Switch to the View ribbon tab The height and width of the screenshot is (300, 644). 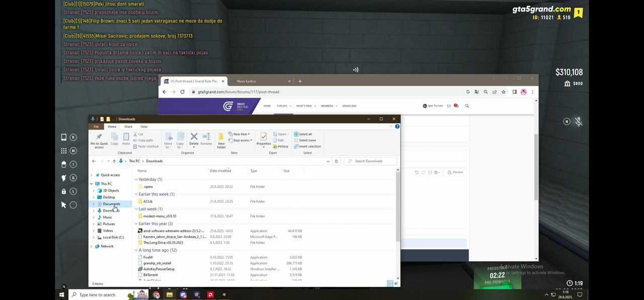pos(144,127)
